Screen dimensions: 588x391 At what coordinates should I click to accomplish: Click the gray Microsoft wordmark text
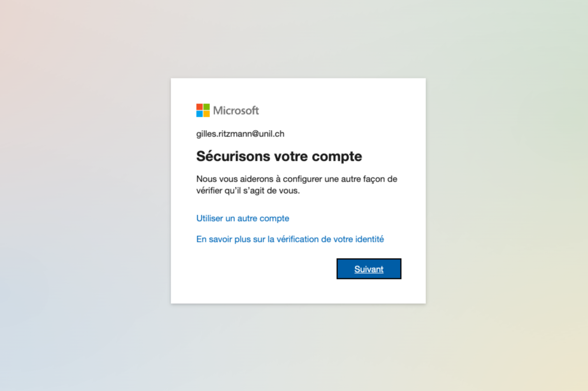236,111
